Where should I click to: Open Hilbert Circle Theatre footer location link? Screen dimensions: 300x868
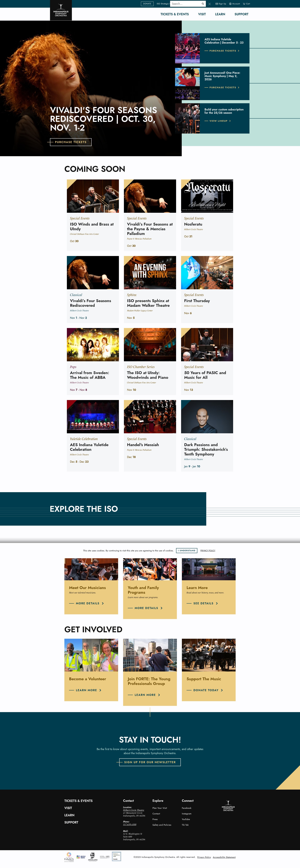133,810
